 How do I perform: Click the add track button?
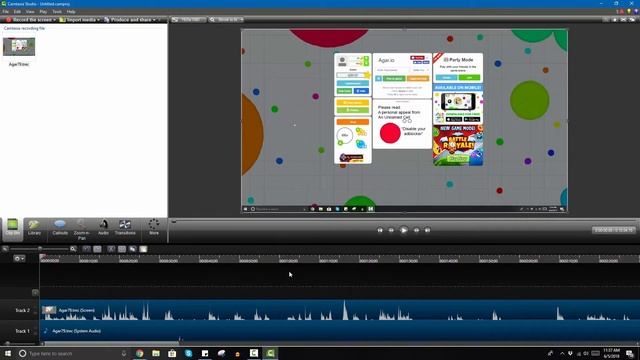click(35, 292)
